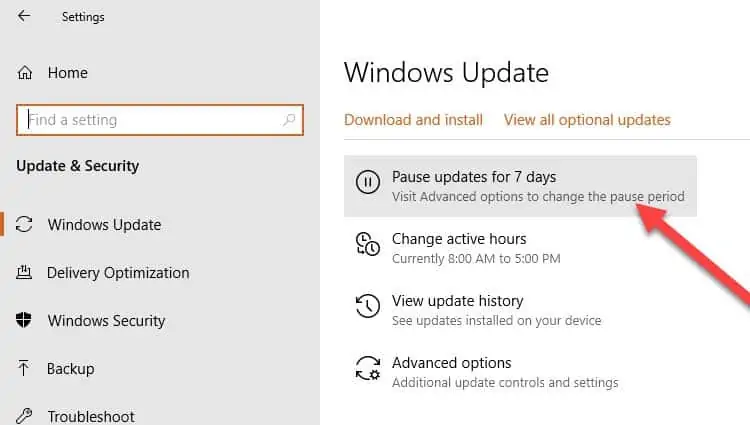Image resolution: width=750 pixels, height=425 pixels.
Task: Click the Windows Security shield icon
Action: (x=26, y=321)
